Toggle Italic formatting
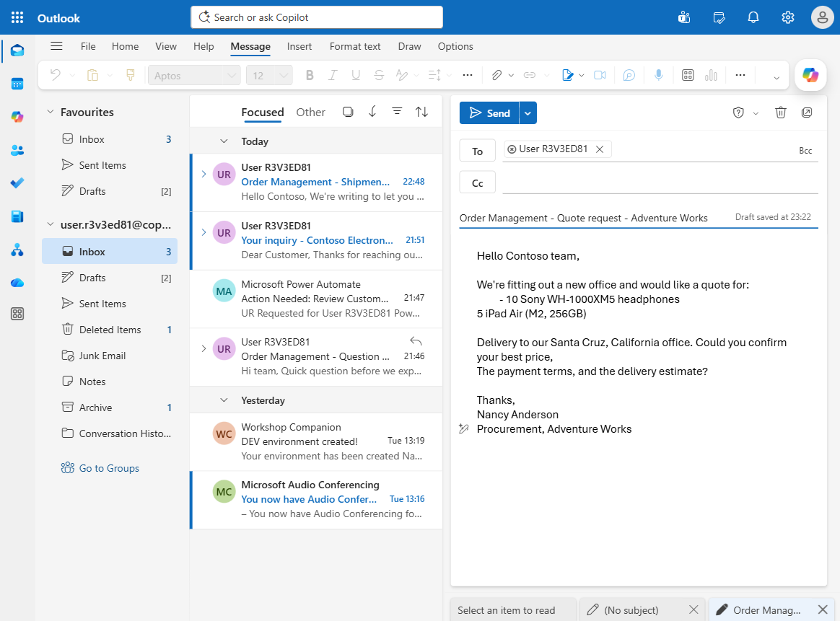This screenshot has height=621, width=840. (x=332, y=76)
